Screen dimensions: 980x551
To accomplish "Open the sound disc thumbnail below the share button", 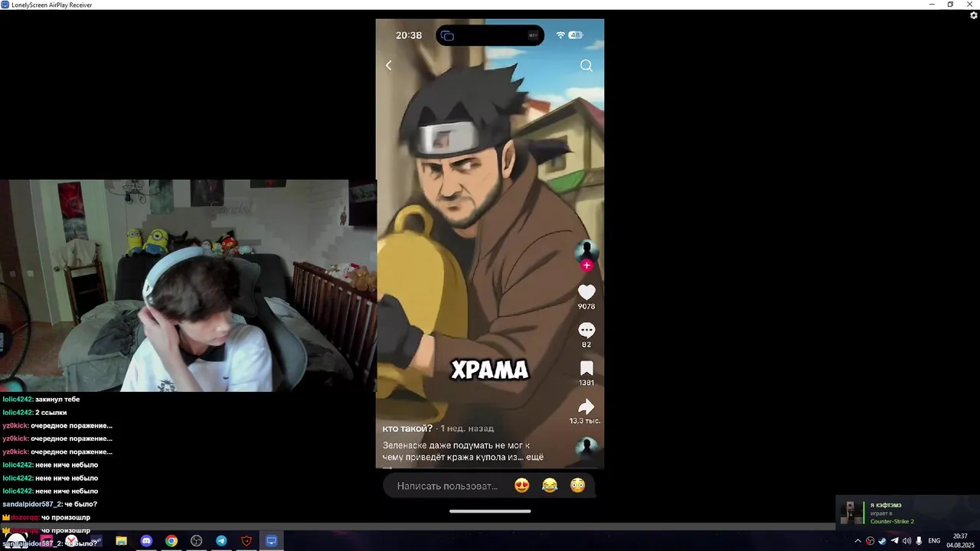I will pos(587,447).
